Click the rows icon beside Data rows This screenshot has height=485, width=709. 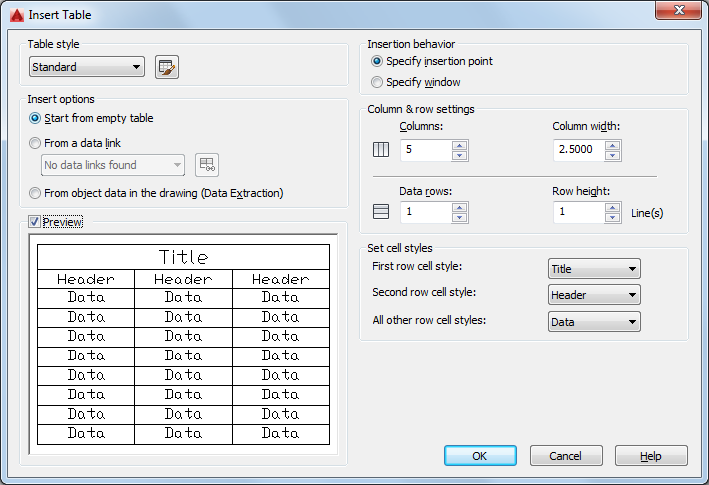click(381, 212)
